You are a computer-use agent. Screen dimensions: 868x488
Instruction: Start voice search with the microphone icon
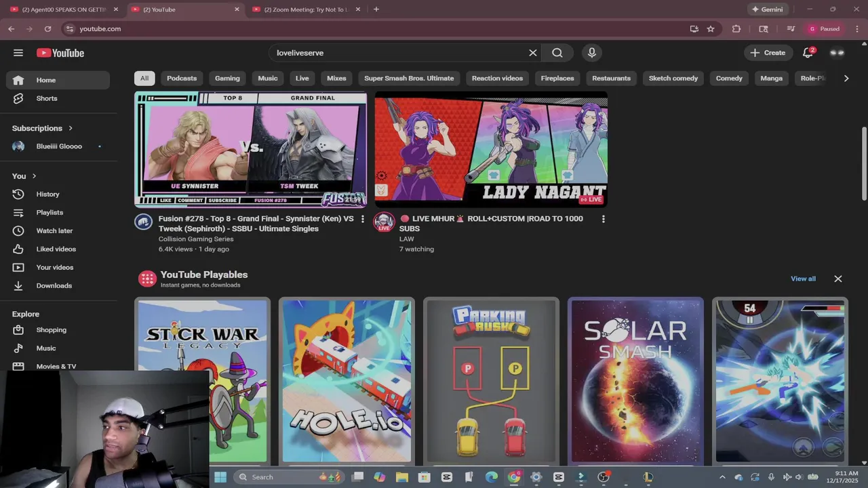[x=592, y=53]
